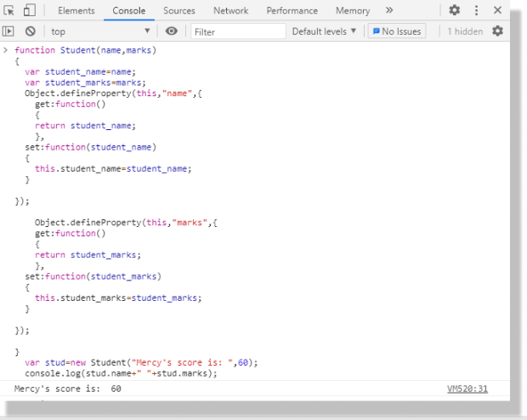Screen dimensions: 527x420
Task: Click the line Object.defineProperty(this,"name",{
Action: [113, 94]
